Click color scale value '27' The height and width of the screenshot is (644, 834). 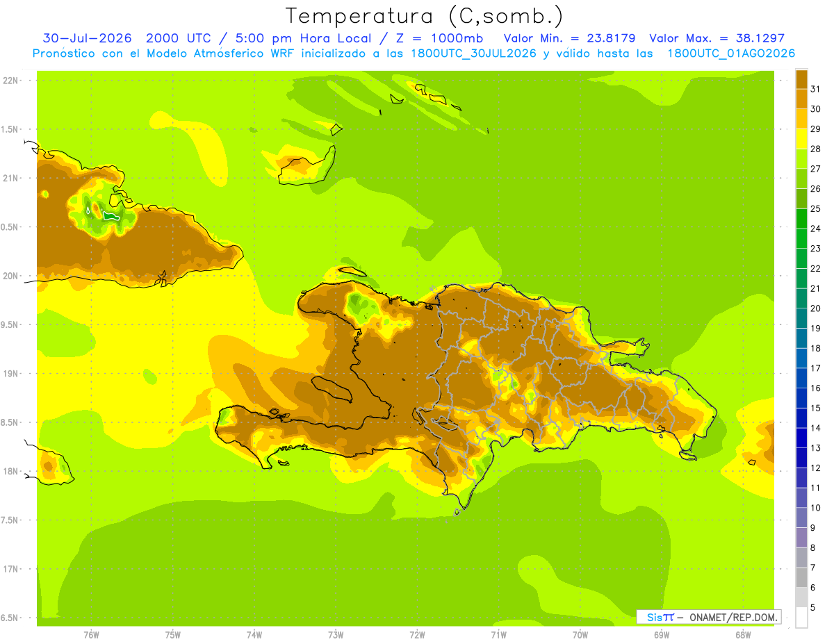click(x=816, y=169)
